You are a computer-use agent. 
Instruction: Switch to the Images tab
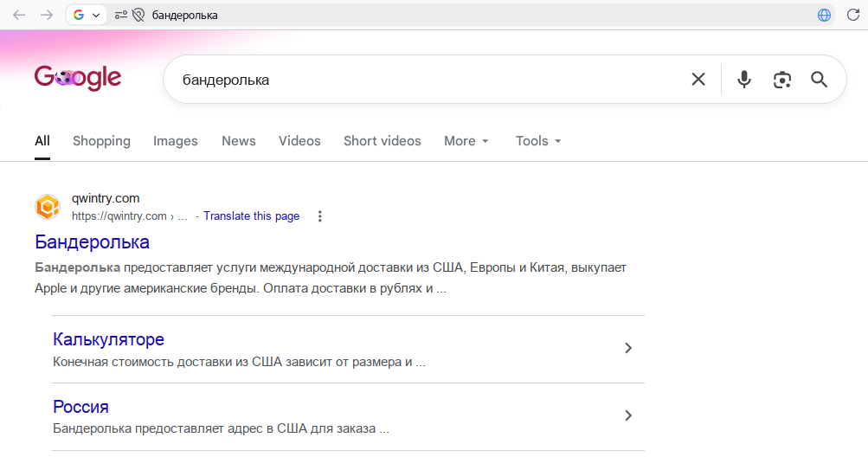click(176, 141)
